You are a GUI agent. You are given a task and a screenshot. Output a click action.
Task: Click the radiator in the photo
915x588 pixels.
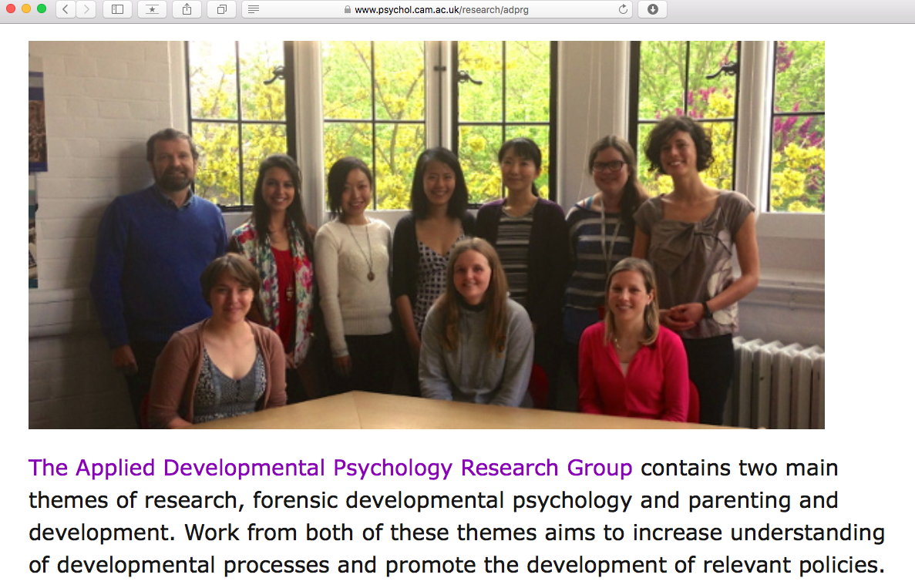[776, 382]
